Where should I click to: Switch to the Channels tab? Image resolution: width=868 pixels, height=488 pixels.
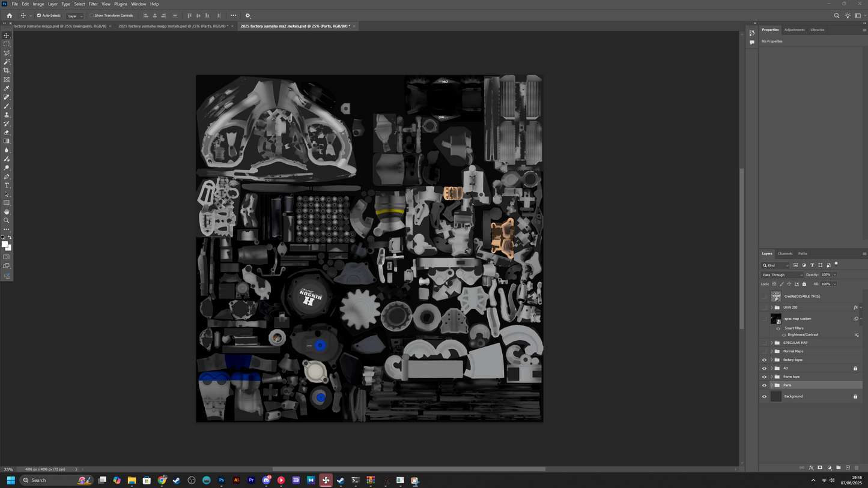(785, 253)
